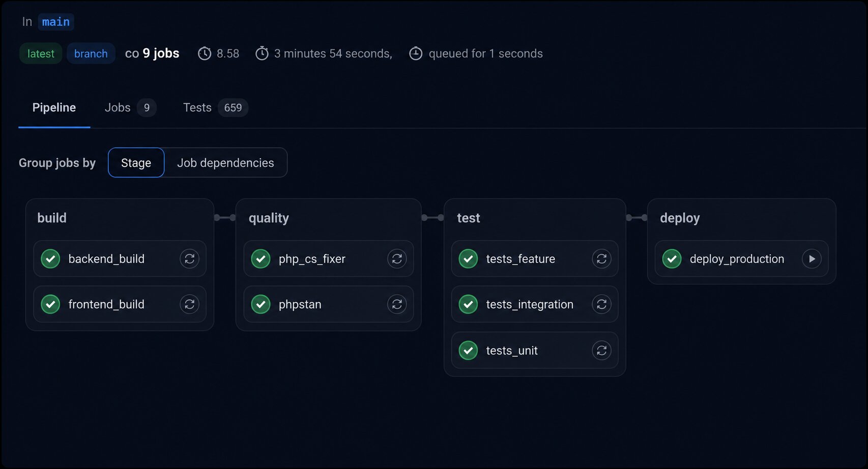
Task: Click deploy_production passed status icon
Action: coord(672,259)
